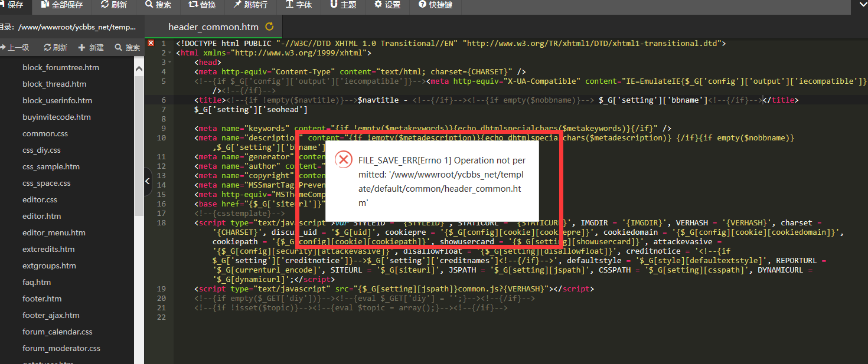The height and width of the screenshot is (364, 868).
Task: Open the 替换 replace tool
Action: (202, 5)
